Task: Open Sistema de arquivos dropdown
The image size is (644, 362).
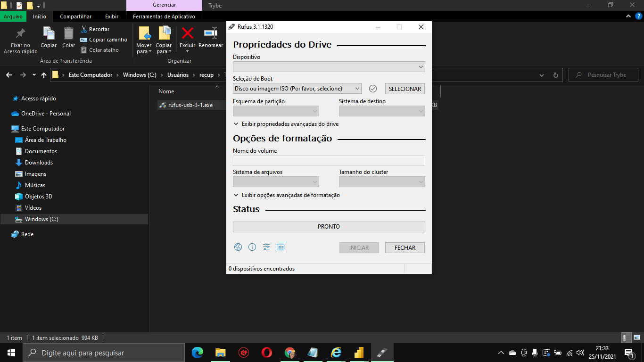Action: coord(276,182)
